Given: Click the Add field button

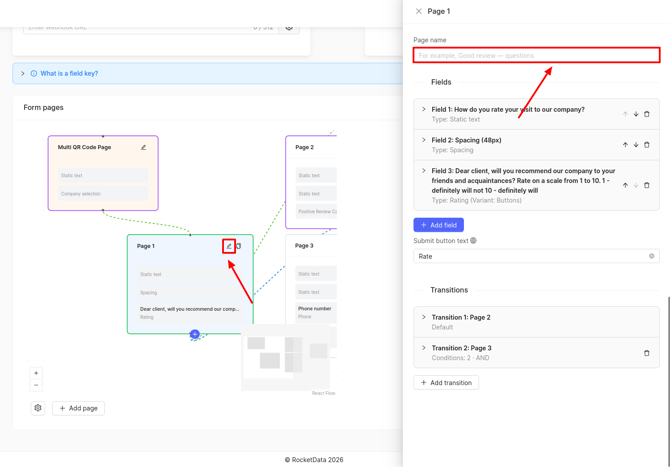Looking at the screenshot, I should click(438, 225).
